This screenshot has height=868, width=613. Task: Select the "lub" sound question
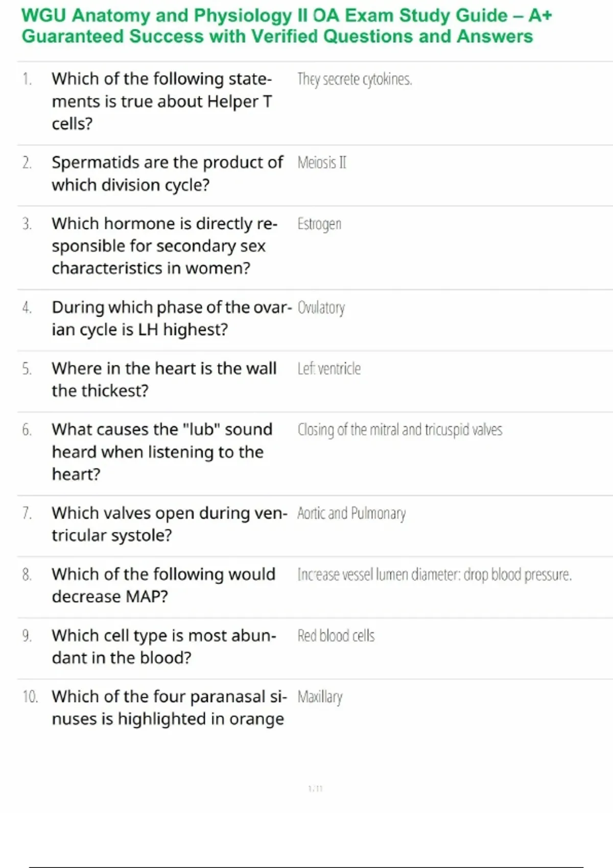[x=162, y=452]
